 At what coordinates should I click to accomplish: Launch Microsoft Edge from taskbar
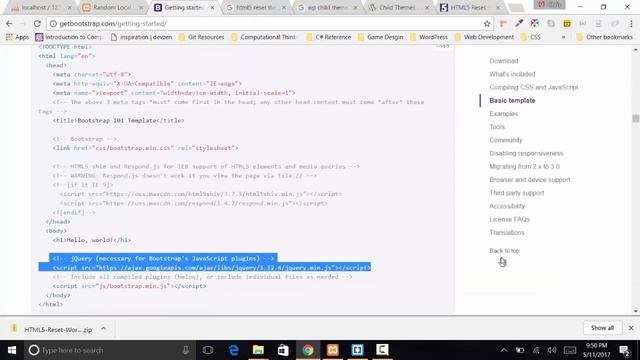[233, 350]
